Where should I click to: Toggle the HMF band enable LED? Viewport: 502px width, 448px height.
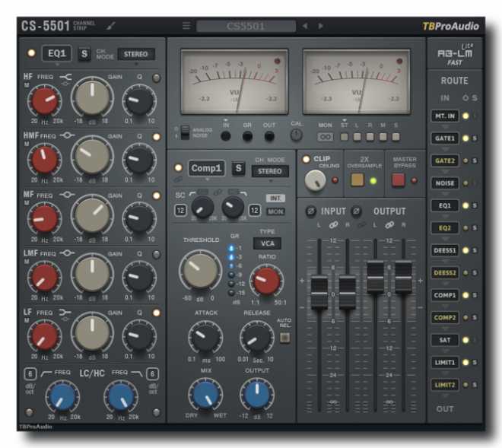(156, 137)
